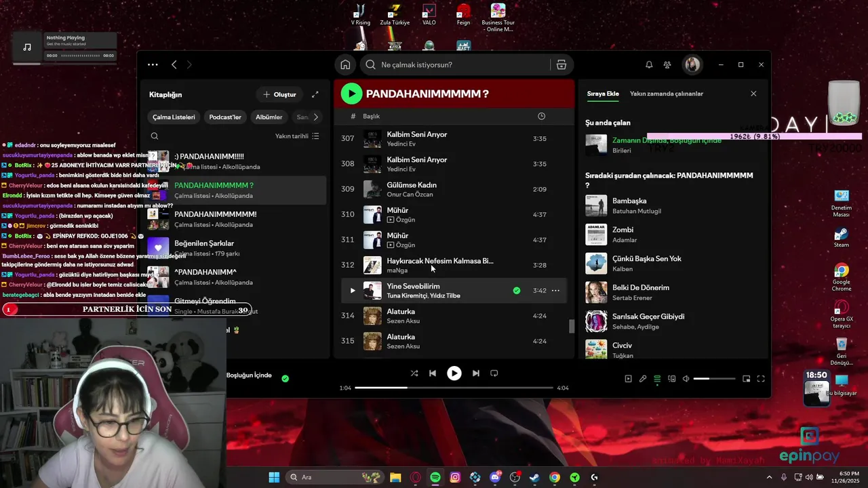Toggle repeat mode

pos(494,373)
